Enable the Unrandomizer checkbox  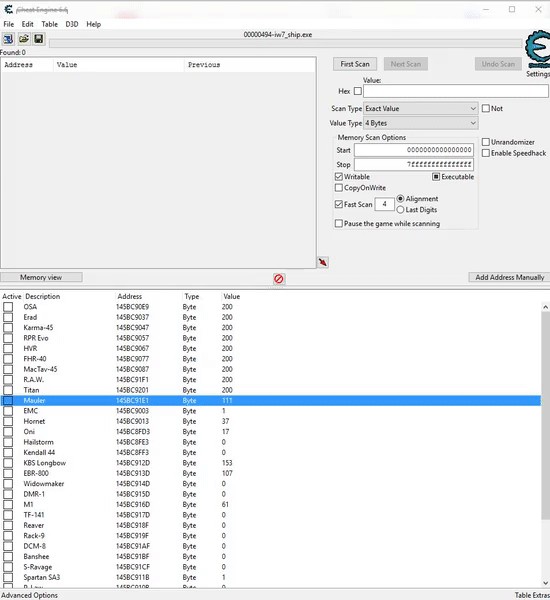[x=486, y=142]
